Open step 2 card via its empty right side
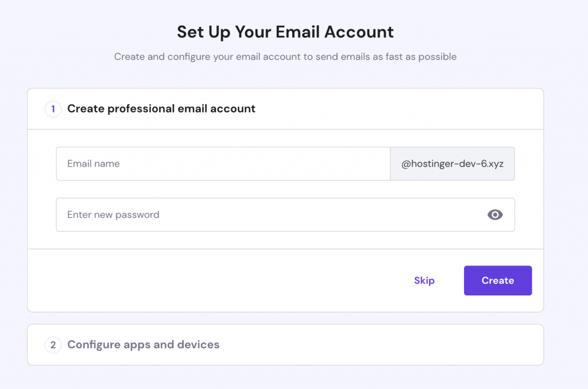 click(x=431, y=345)
